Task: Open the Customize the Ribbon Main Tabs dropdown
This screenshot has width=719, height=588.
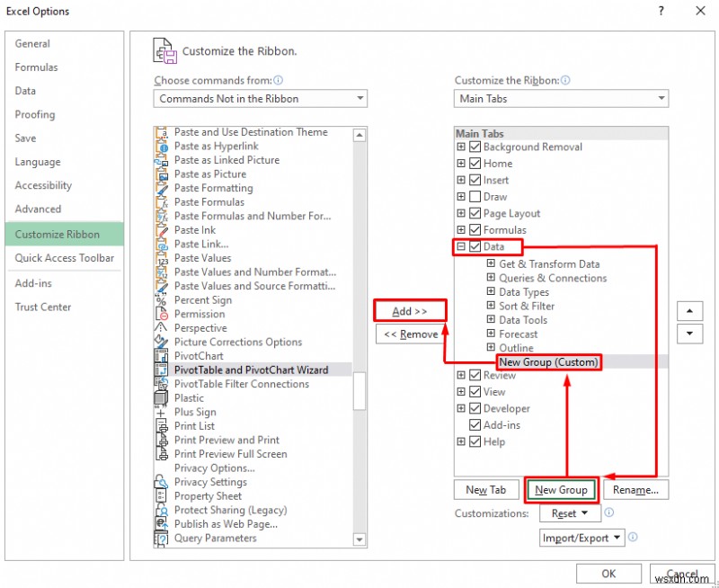Action: click(561, 99)
